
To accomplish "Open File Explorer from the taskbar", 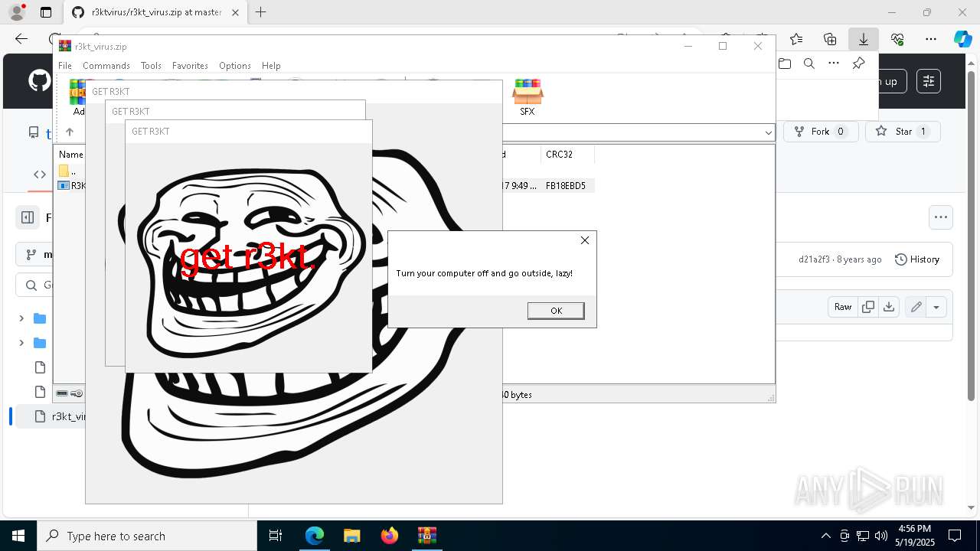I will [351, 536].
